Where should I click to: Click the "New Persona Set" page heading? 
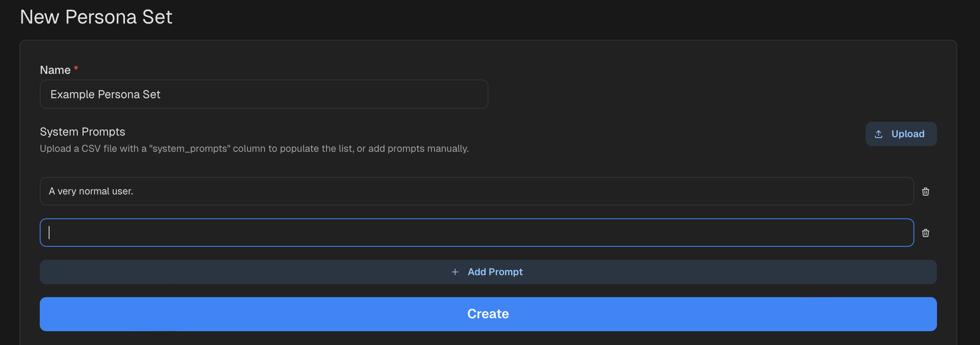(x=96, y=17)
